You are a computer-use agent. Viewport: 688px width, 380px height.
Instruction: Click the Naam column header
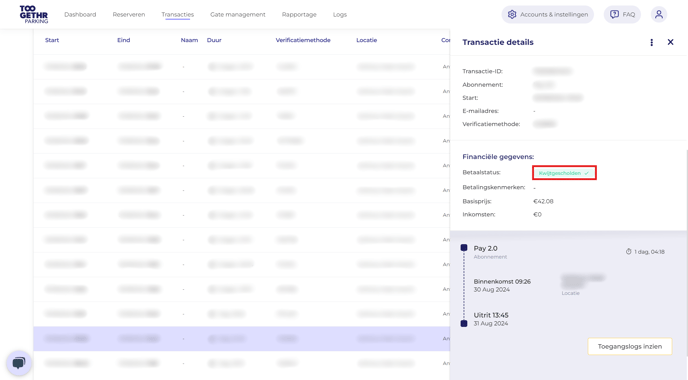click(x=189, y=40)
